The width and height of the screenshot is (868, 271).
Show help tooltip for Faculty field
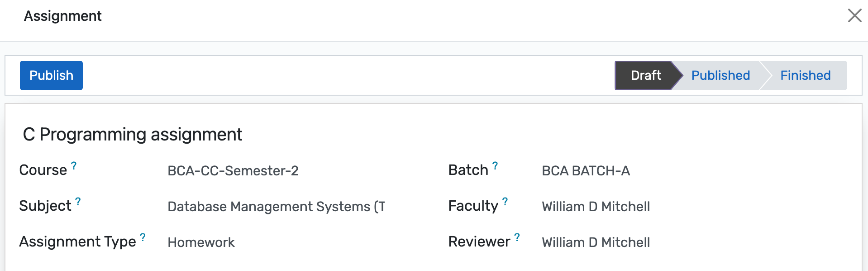[505, 202]
